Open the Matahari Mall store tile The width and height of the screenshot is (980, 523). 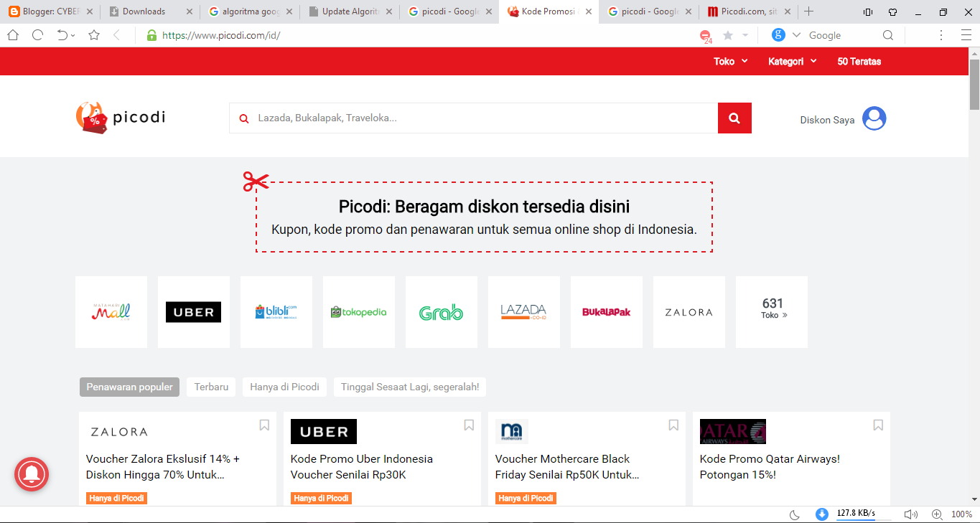pyautogui.click(x=111, y=312)
